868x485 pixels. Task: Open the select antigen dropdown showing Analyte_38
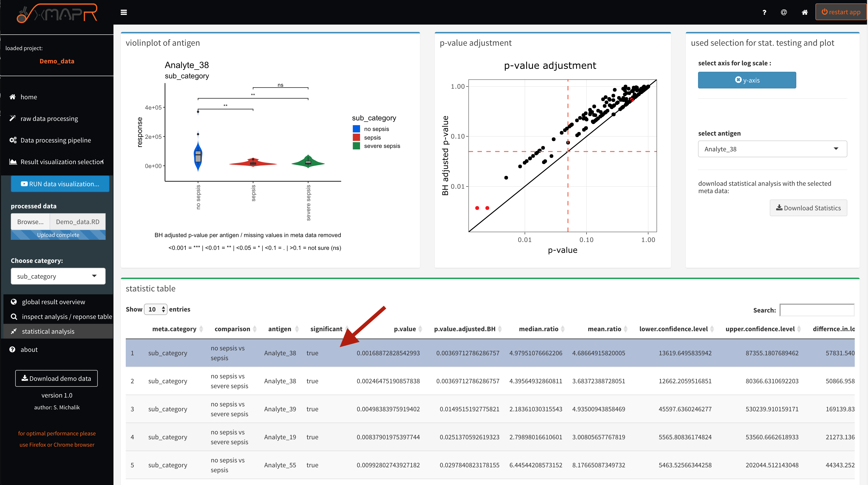click(772, 149)
